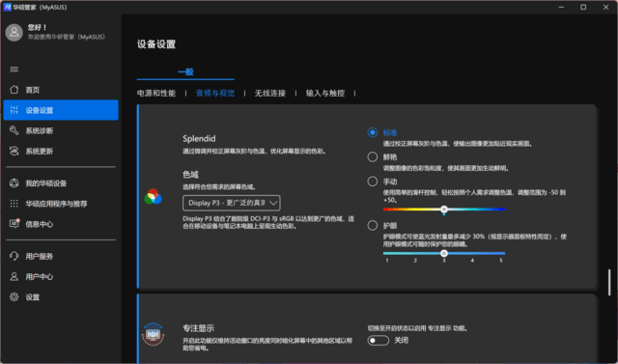
Task: Open the 输入与触控 section tab
Action: point(325,94)
